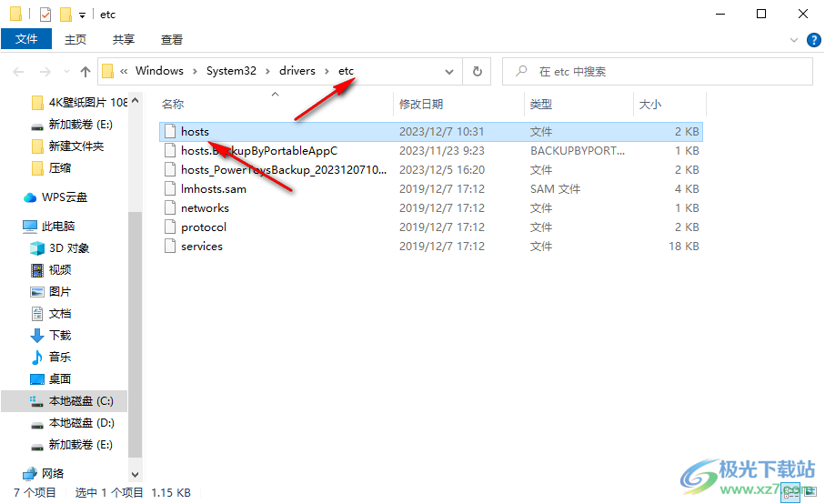Select the networks file icon
Screen dimensions: 825x504
tap(169, 207)
